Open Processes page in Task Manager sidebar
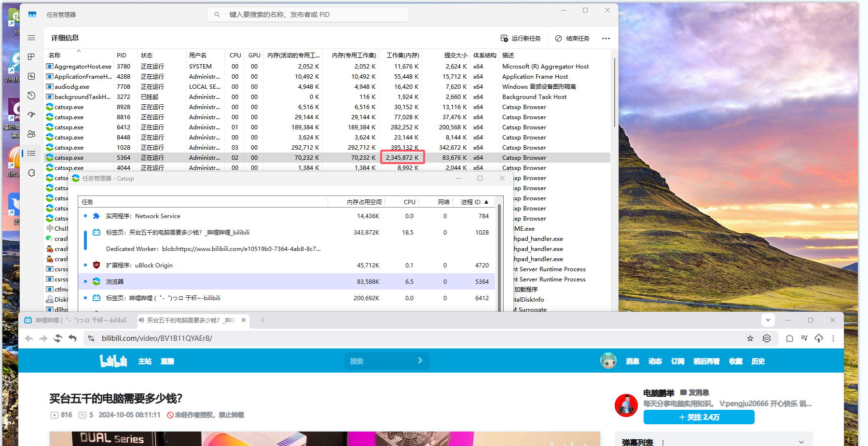 click(x=31, y=56)
